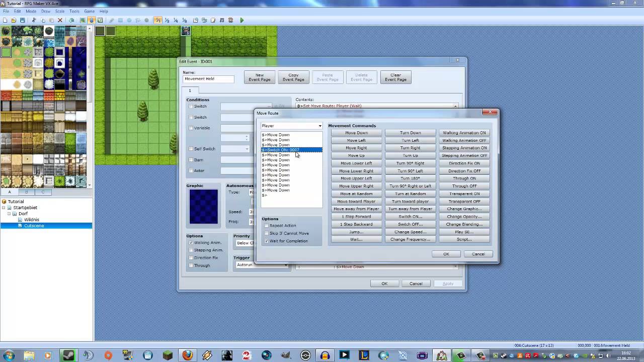
Task: Open the Trigger Autorun dropdown
Action: click(x=261, y=264)
